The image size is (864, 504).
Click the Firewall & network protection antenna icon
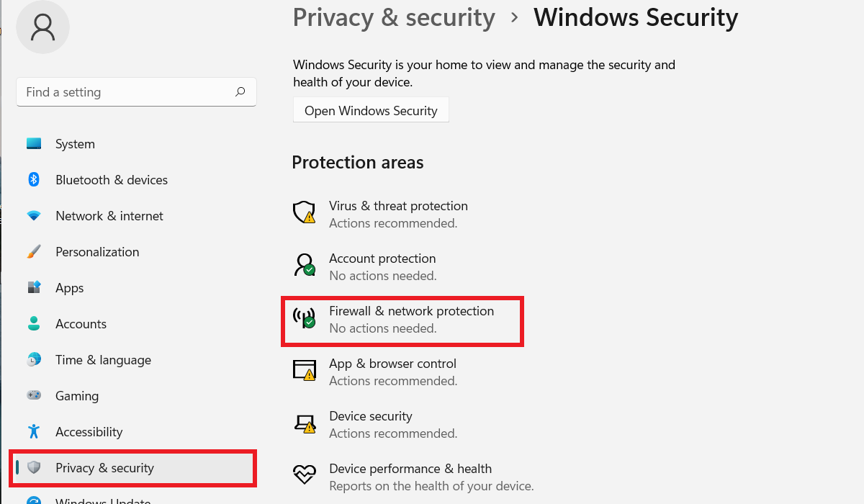click(x=304, y=318)
